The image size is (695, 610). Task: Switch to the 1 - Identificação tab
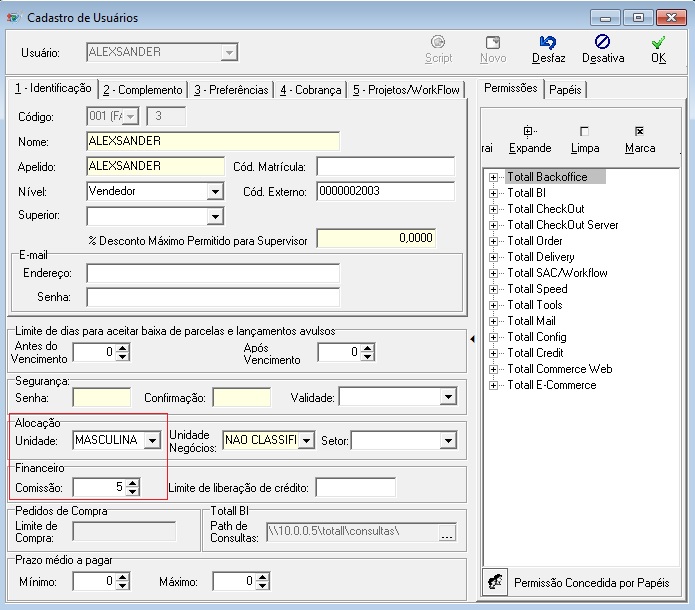point(53,88)
